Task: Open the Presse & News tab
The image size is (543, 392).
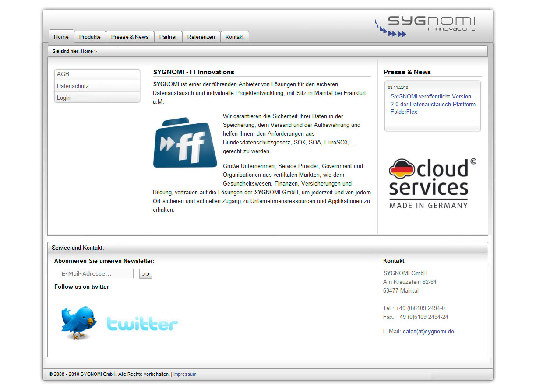Action: (x=130, y=37)
